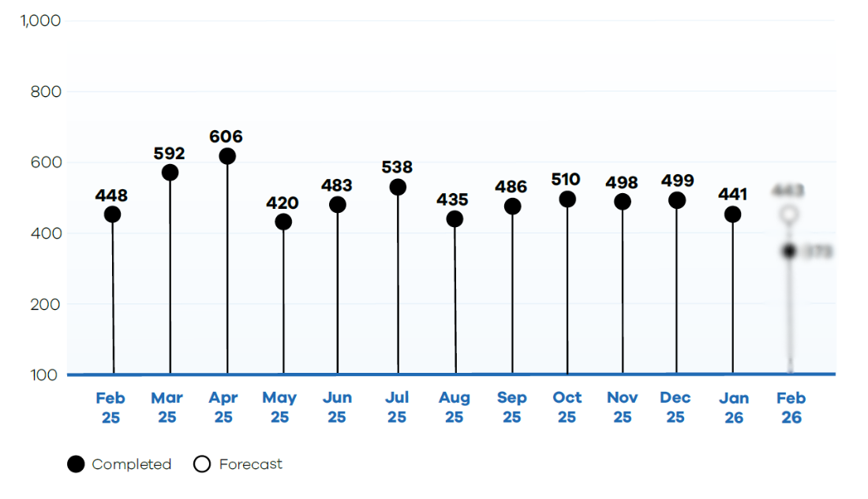Image resolution: width=868 pixels, height=499 pixels.
Task: Click the Feb 25 data point marker (448)
Action: point(112,214)
